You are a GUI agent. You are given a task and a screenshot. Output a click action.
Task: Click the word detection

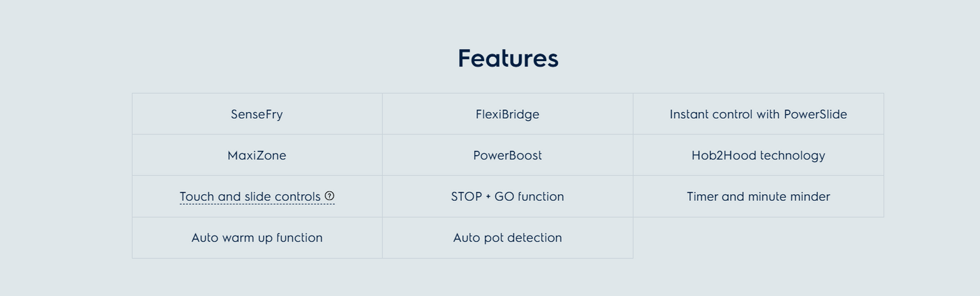(x=535, y=238)
